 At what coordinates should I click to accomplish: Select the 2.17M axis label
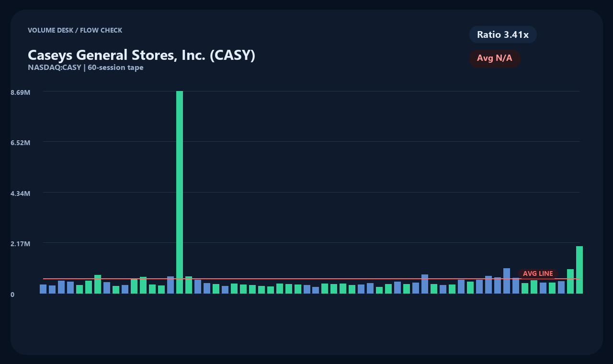pyautogui.click(x=20, y=244)
